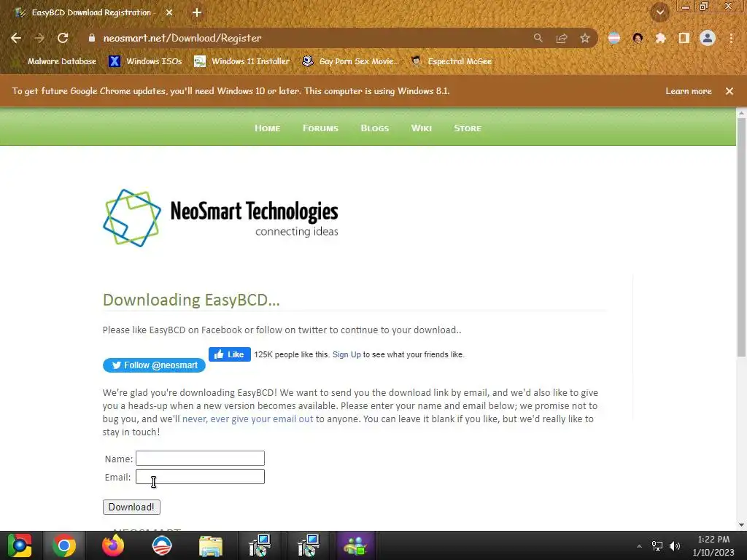Click the Downloading EasyBCD... heading
The width and height of the screenshot is (747, 560).
(192, 300)
